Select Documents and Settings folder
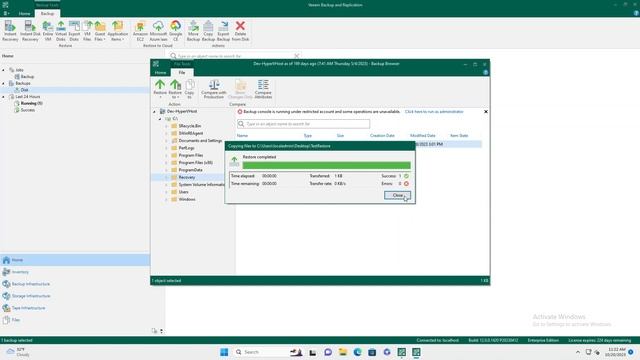The height and width of the screenshot is (360, 640). pos(200,141)
